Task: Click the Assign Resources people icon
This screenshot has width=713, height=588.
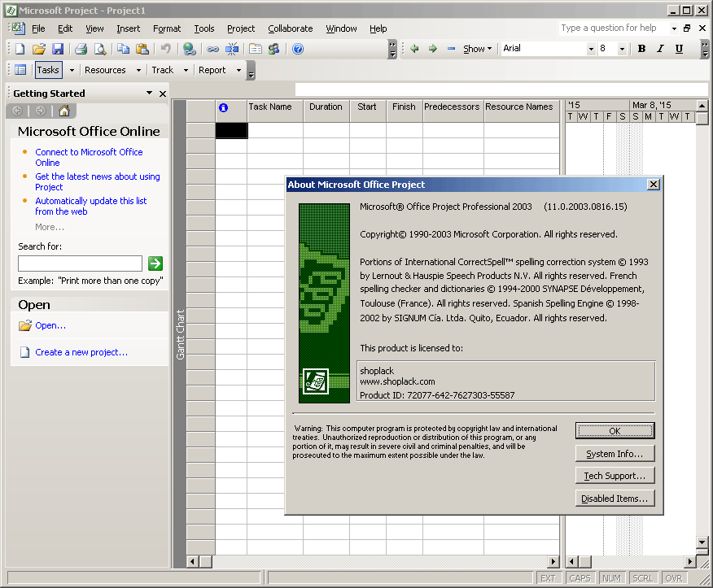Action: (273, 49)
